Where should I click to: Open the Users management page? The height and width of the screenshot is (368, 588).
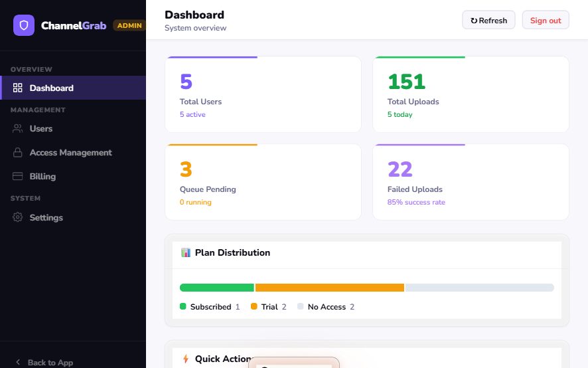(73, 128)
